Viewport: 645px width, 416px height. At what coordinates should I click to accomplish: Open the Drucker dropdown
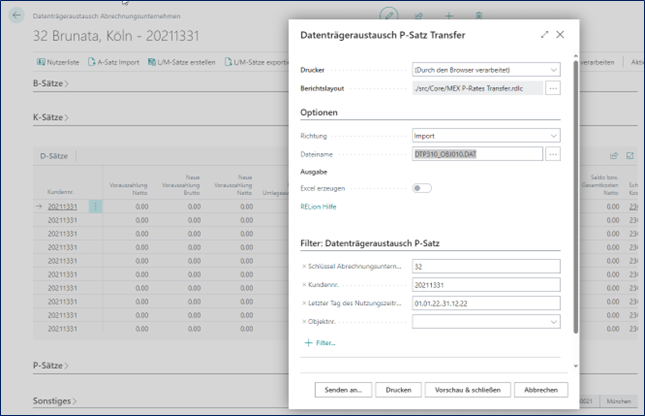(x=486, y=70)
